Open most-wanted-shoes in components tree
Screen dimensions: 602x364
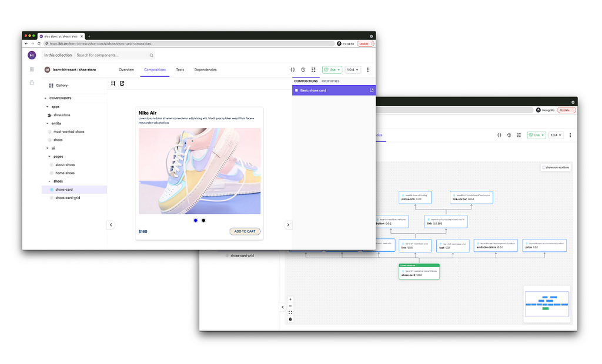click(x=69, y=132)
